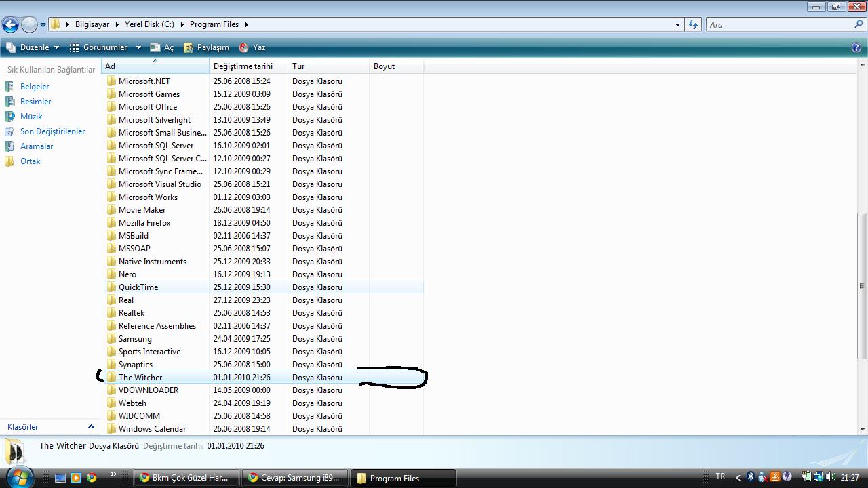Click the Forward navigation arrow

[29, 25]
